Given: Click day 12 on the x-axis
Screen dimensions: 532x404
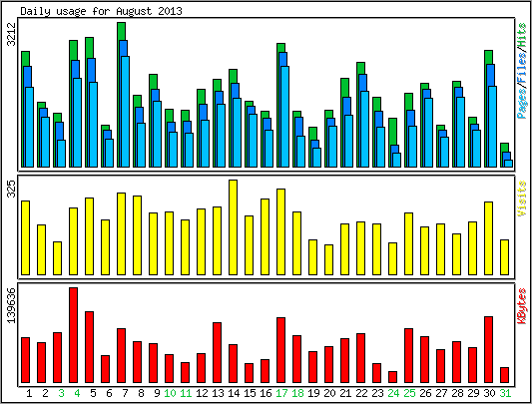Looking at the screenshot, I should tap(202, 393).
